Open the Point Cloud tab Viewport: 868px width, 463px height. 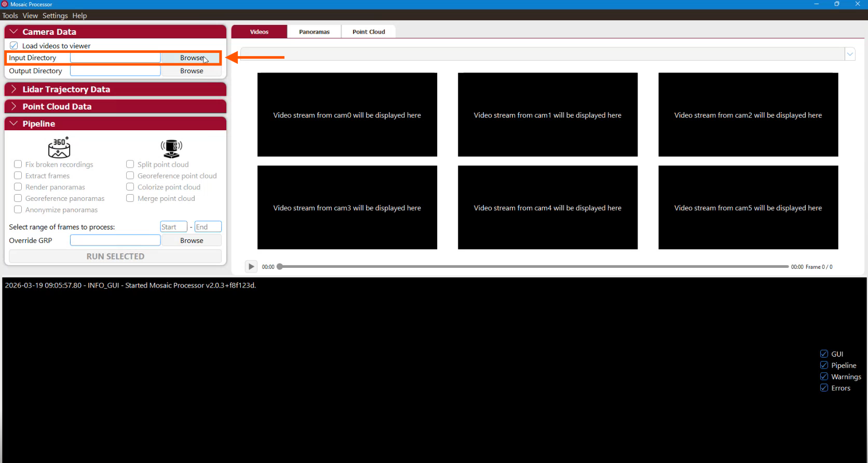pos(369,32)
